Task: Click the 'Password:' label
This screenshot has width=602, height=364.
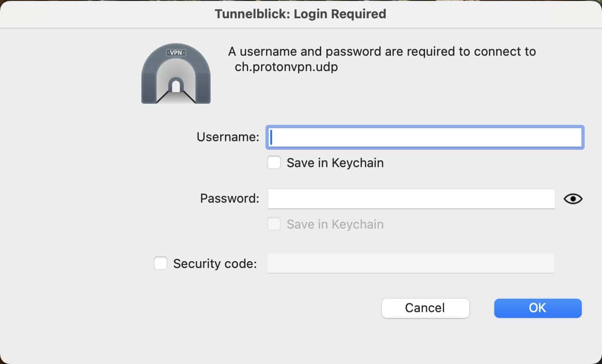Action: pos(230,198)
